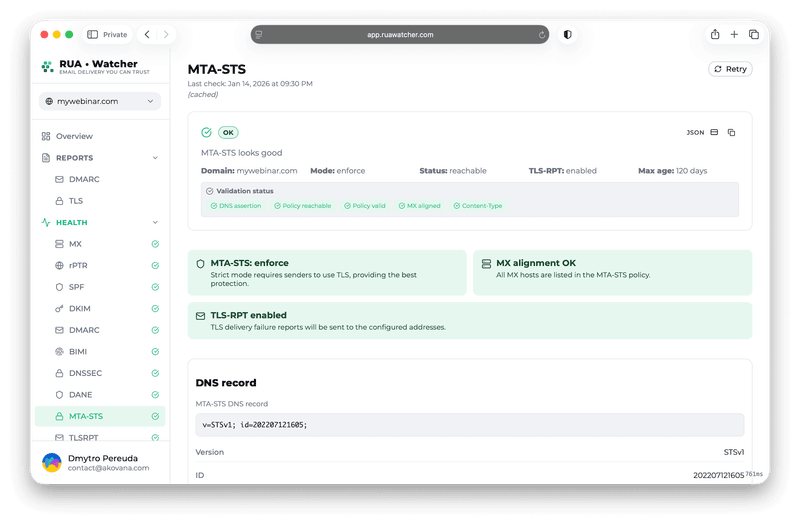
Task: Click the TLS-RPT enabled card
Action: 470,320
